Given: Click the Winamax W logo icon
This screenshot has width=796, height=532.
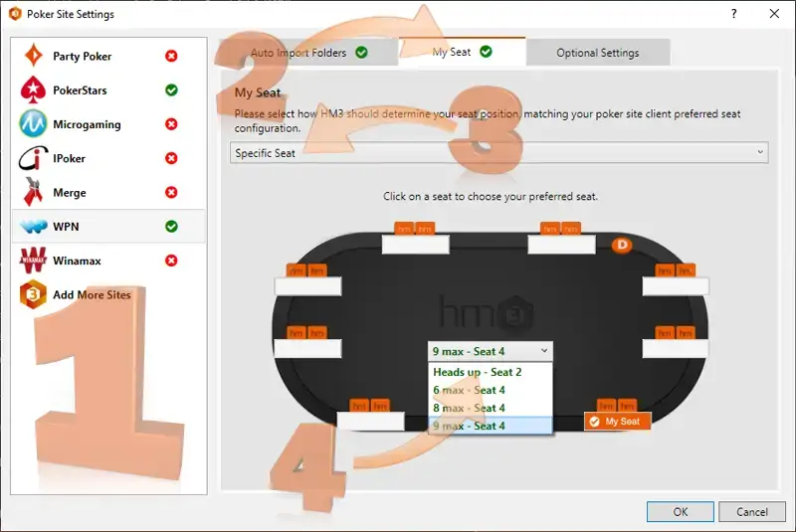Looking at the screenshot, I should [33, 261].
